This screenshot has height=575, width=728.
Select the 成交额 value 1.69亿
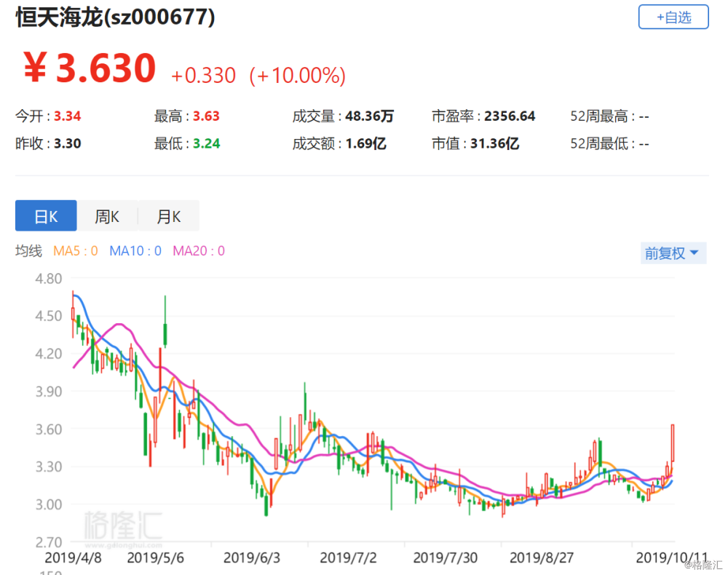tap(366, 143)
